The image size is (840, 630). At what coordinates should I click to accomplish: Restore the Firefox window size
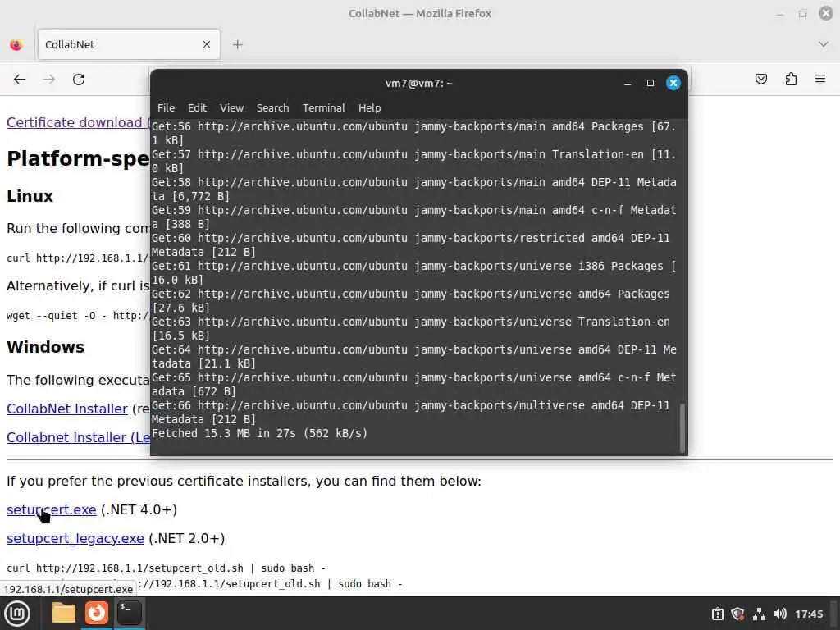(x=802, y=13)
